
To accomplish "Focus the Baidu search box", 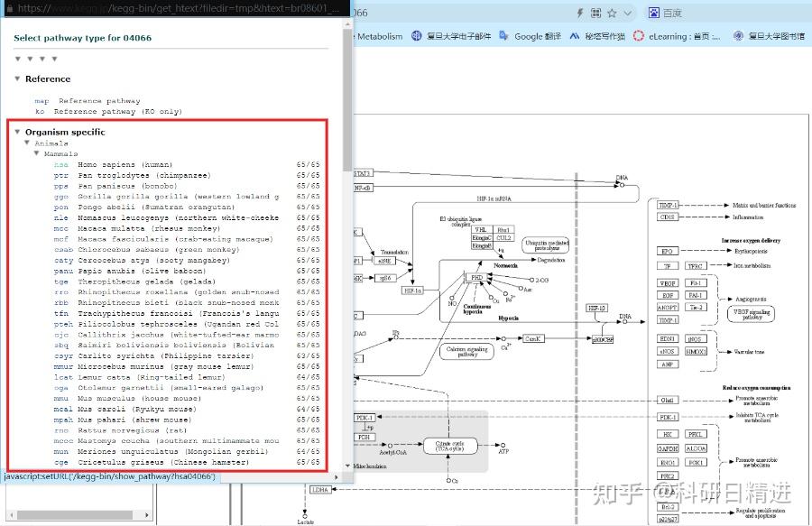I will click(x=725, y=13).
